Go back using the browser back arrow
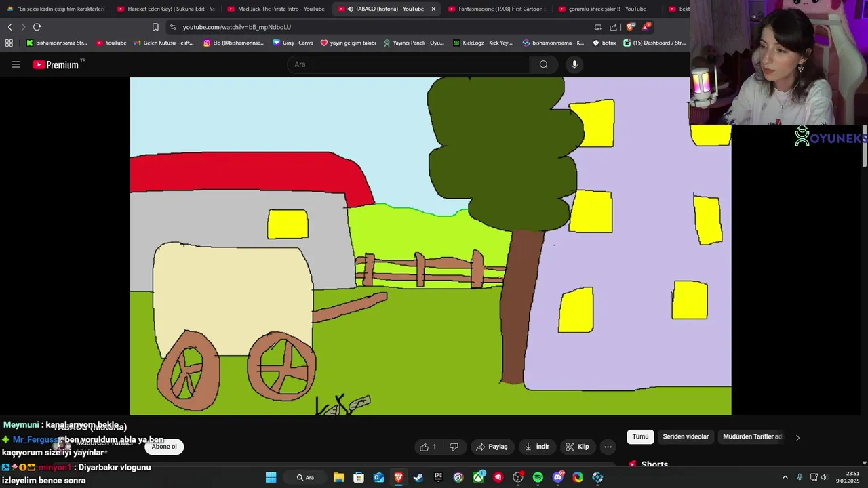The image size is (868, 488). pos(9,27)
